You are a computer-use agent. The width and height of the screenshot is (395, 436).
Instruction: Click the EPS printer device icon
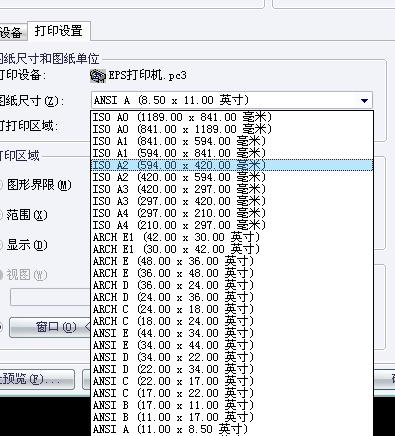98,76
